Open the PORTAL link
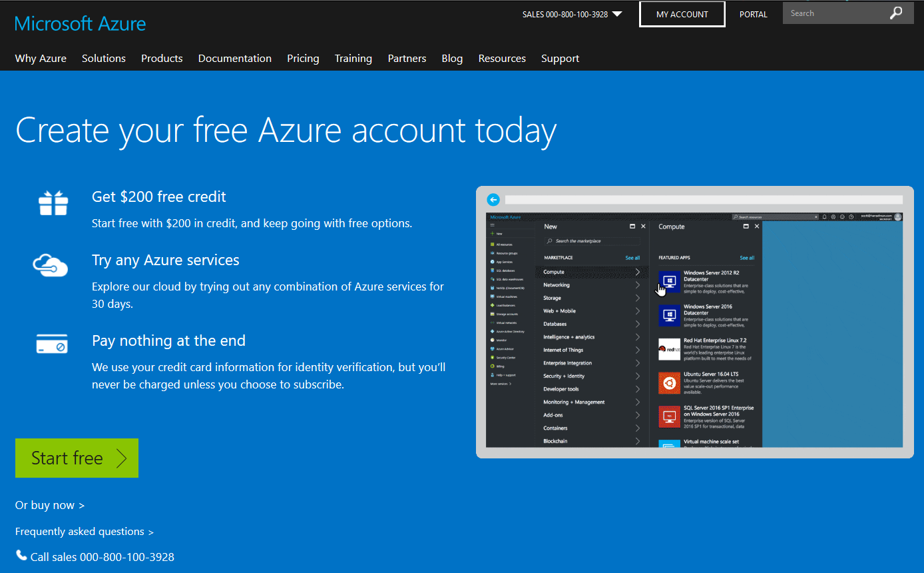924x573 pixels. click(x=754, y=14)
